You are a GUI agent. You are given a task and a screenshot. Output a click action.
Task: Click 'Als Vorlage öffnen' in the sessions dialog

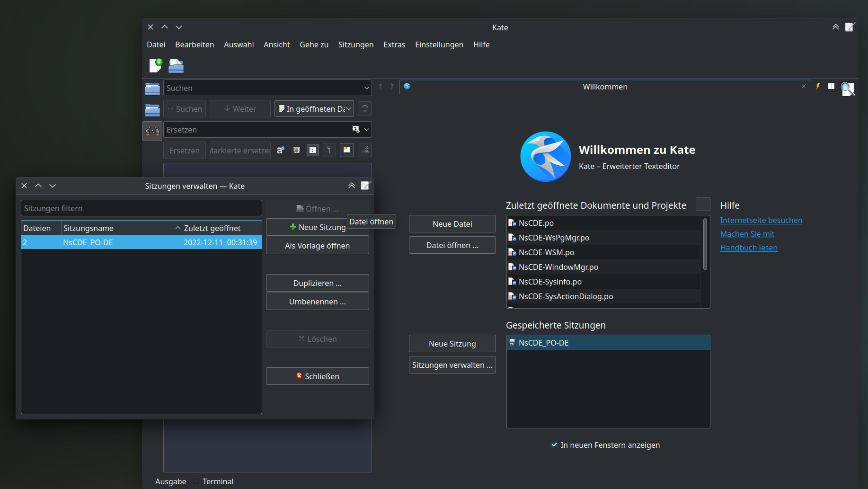(318, 246)
